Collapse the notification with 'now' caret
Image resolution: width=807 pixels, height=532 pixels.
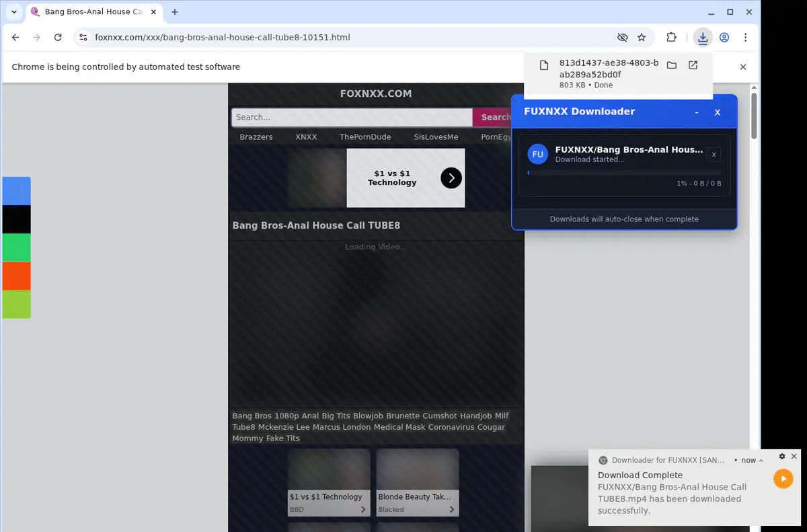point(762,461)
